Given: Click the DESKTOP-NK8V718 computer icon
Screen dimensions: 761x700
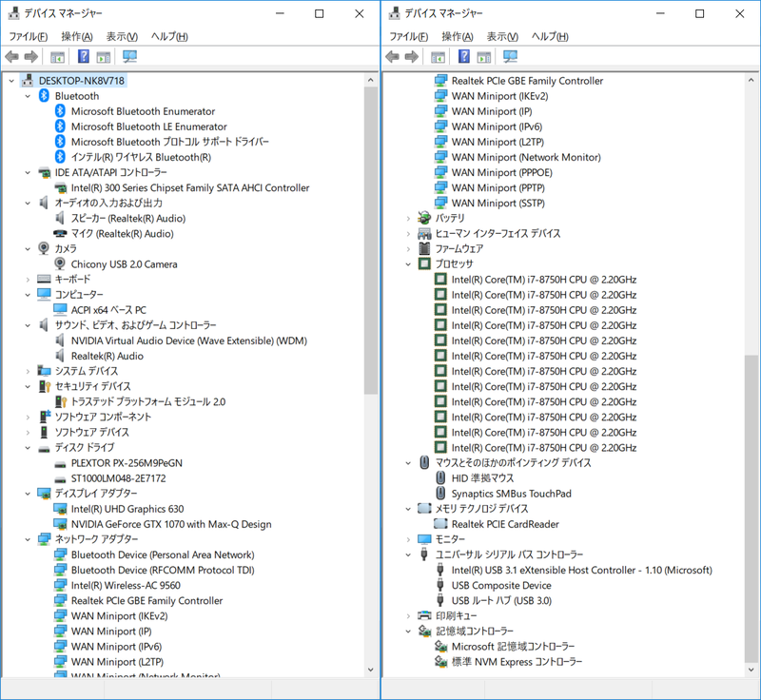Looking at the screenshot, I should 29,80.
